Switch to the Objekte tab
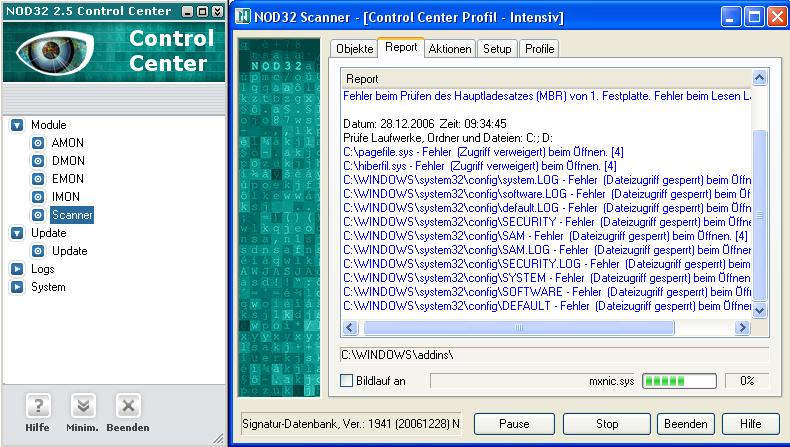This screenshot has width=790, height=447. pos(354,49)
